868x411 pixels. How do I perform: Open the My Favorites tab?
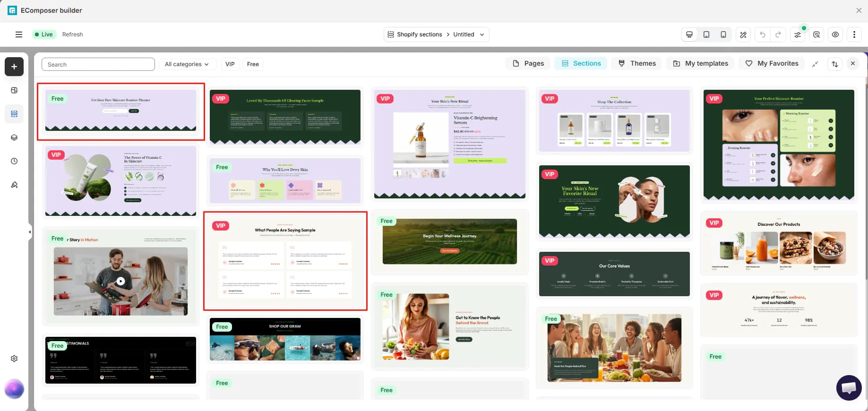pyautogui.click(x=772, y=63)
